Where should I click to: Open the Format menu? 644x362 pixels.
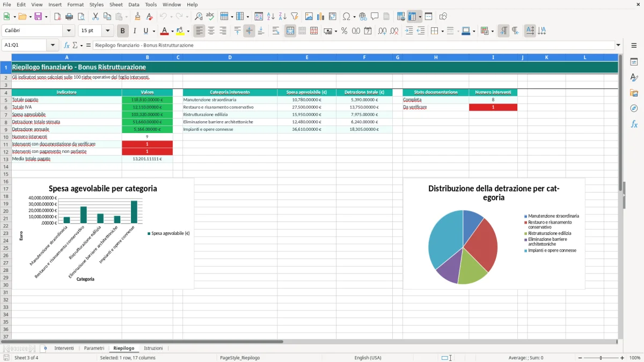click(75, 4)
